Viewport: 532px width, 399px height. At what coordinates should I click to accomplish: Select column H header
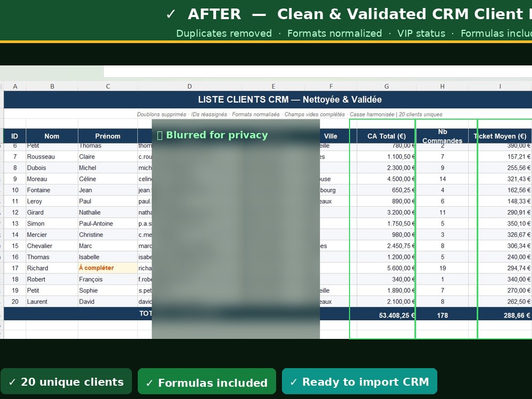tap(442, 87)
